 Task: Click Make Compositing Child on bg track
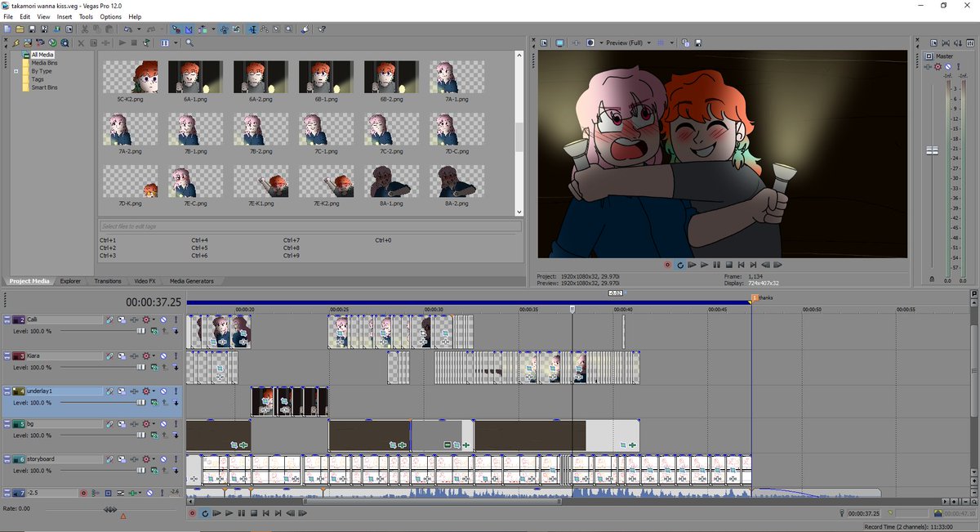click(176, 436)
